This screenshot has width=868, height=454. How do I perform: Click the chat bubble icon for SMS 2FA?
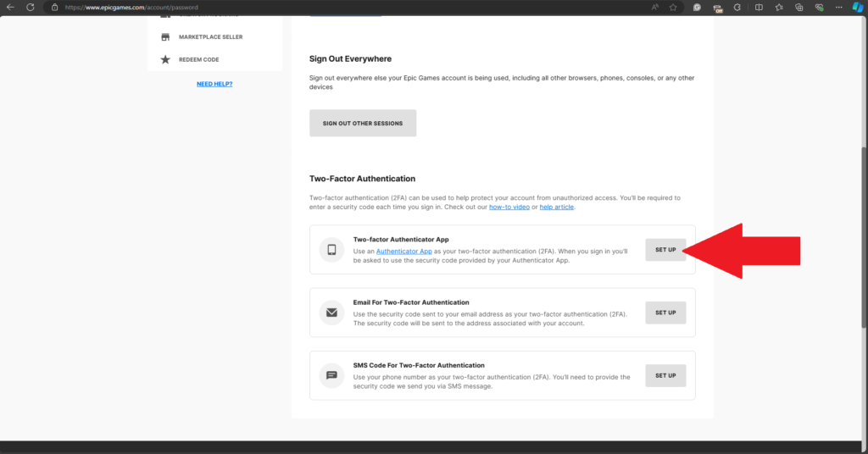[331, 375]
